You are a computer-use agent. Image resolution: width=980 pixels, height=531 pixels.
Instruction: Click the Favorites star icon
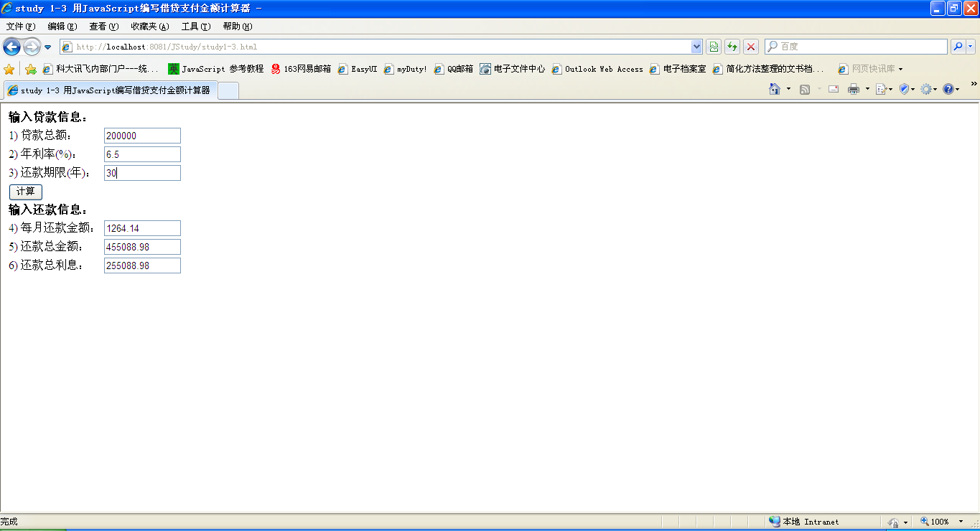point(9,69)
